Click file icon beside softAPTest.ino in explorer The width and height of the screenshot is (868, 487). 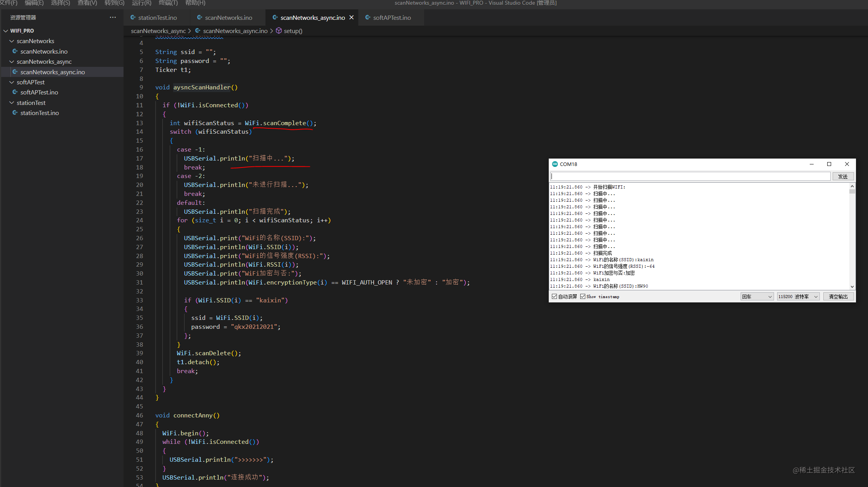coord(15,92)
